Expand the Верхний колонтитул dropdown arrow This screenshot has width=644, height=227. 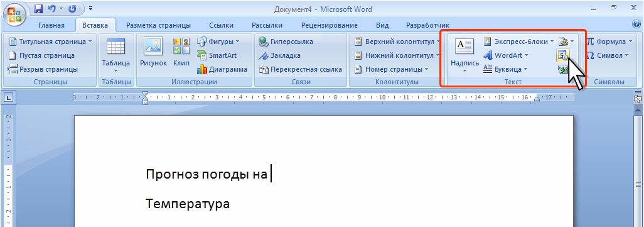(x=438, y=42)
